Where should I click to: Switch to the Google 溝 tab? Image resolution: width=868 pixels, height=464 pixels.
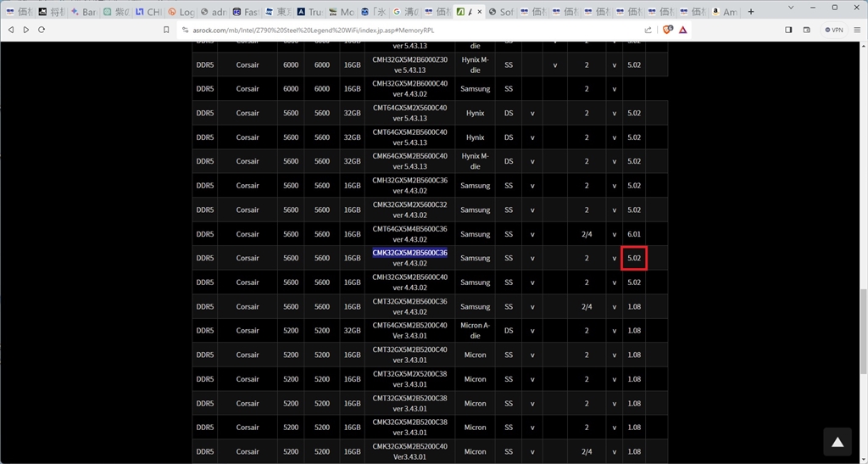pyautogui.click(x=406, y=12)
